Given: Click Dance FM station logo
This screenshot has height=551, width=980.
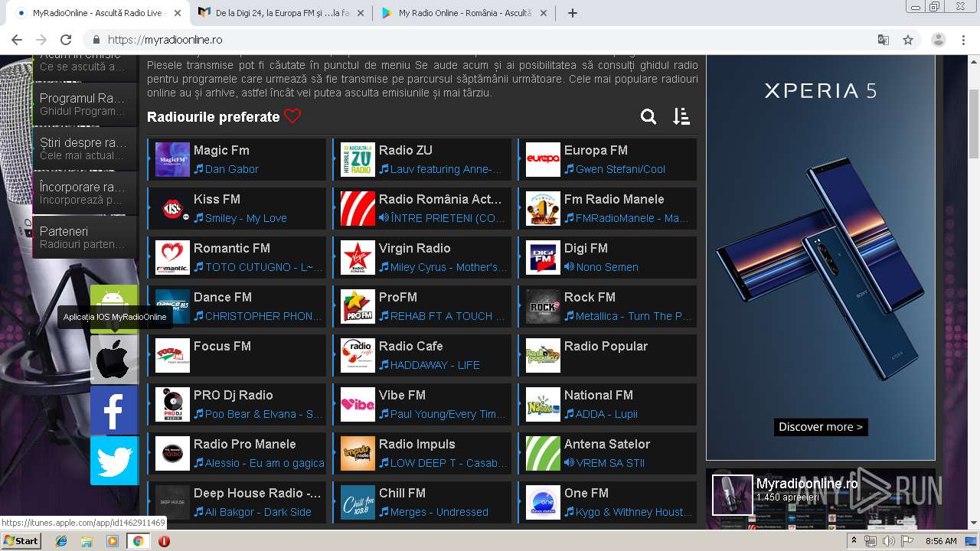Looking at the screenshot, I should [172, 306].
